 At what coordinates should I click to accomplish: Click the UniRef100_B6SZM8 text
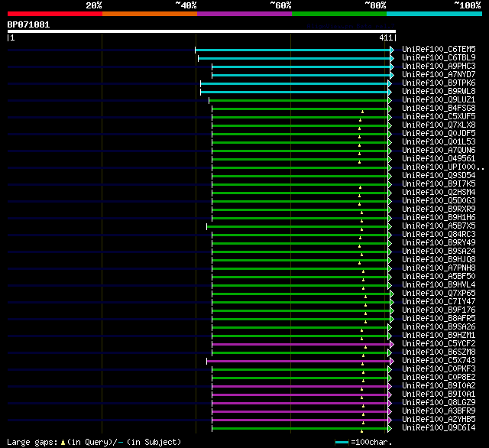(x=439, y=352)
